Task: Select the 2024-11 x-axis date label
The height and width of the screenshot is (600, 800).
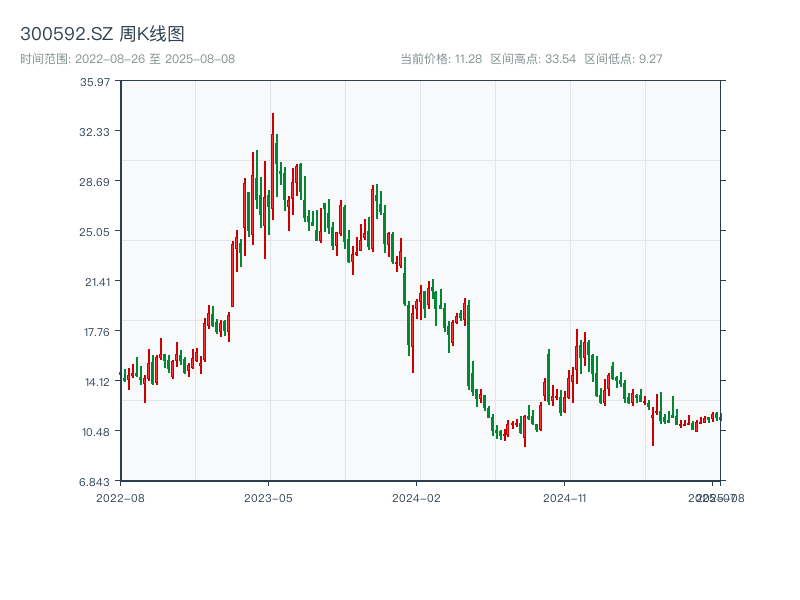Action: pos(564,497)
